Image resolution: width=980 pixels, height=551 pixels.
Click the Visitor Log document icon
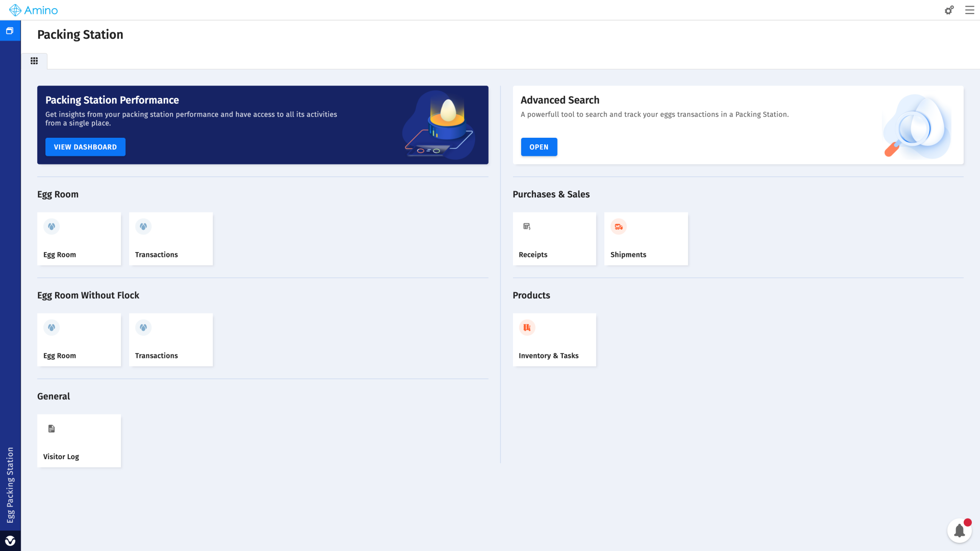pyautogui.click(x=51, y=429)
